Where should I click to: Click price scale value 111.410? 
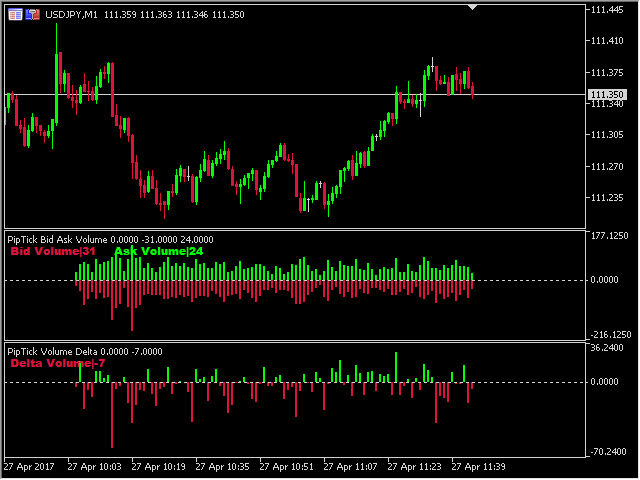click(607, 41)
